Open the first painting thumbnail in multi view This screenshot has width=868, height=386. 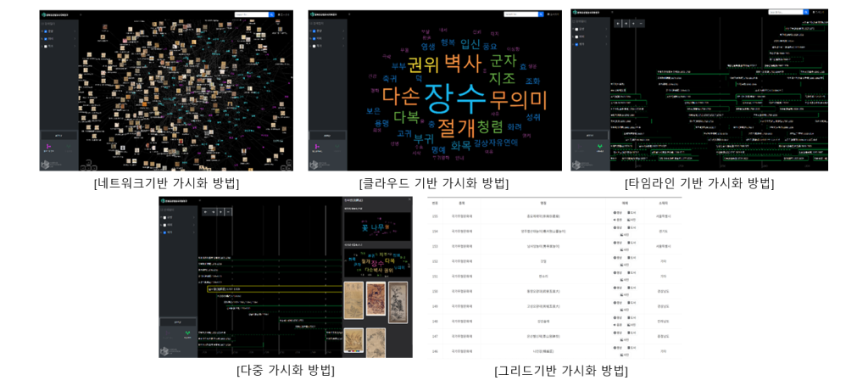pos(353,299)
